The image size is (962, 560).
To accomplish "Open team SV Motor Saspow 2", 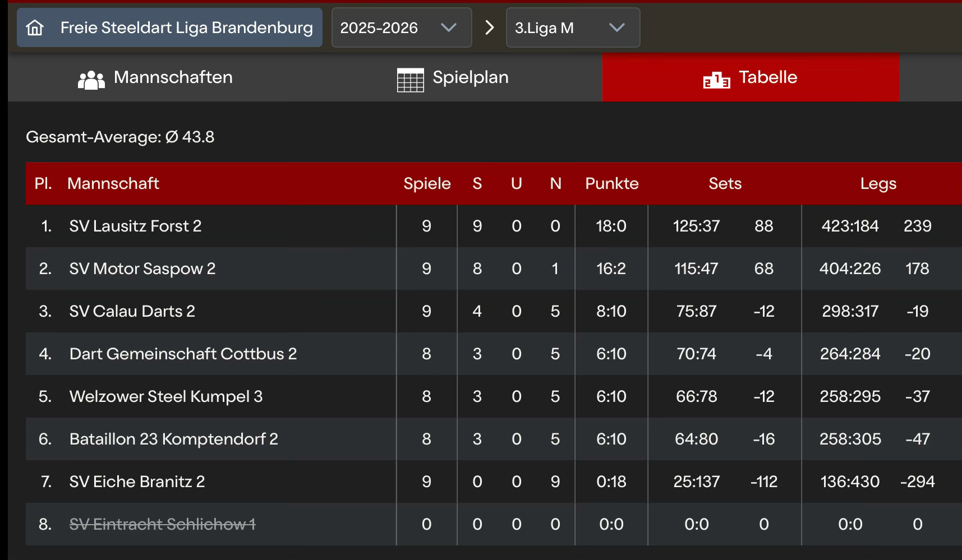I will pyautogui.click(x=142, y=269).
